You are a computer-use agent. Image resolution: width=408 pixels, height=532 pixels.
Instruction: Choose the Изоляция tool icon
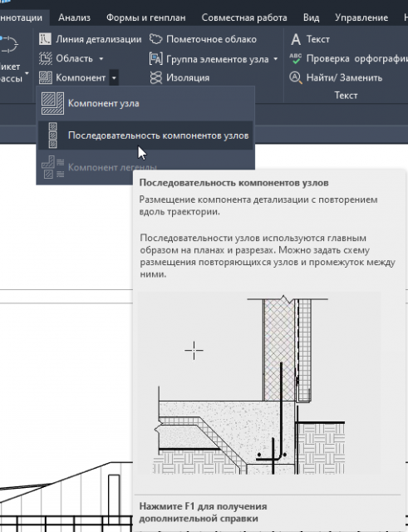click(x=156, y=77)
